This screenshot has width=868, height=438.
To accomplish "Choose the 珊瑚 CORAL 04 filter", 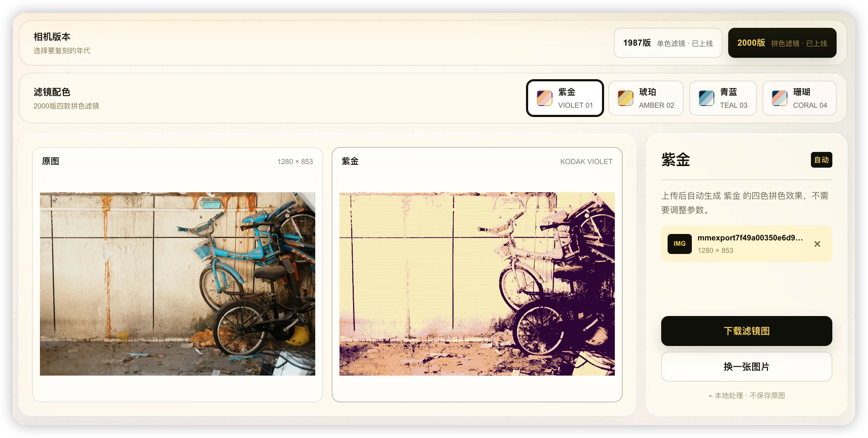I will [x=799, y=98].
